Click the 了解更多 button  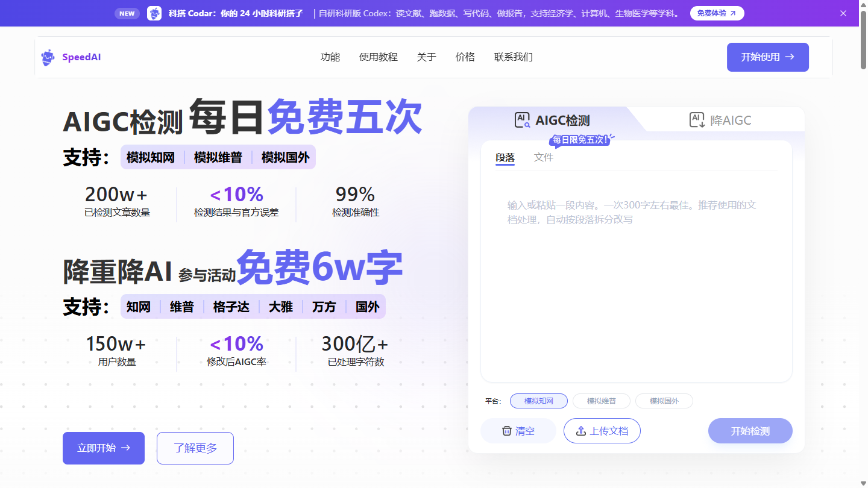tap(195, 448)
